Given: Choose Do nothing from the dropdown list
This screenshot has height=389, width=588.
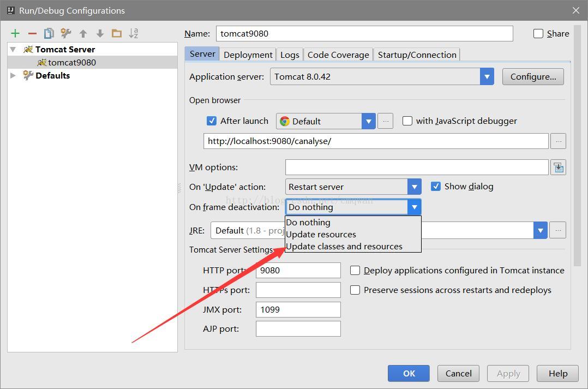Looking at the screenshot, I should [353, 223].
